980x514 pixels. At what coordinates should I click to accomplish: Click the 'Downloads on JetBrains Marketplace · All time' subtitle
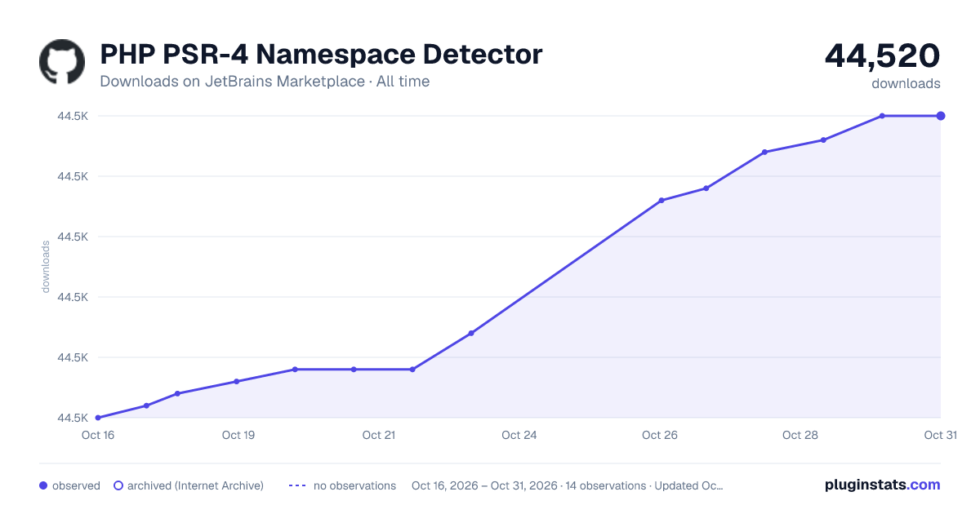click(x=265, y=82)
